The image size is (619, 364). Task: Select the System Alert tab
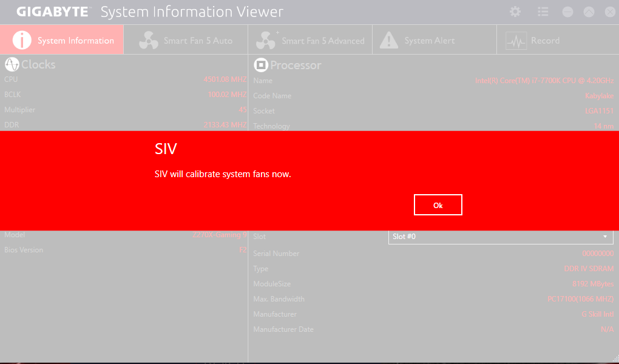tap(435, 40)
